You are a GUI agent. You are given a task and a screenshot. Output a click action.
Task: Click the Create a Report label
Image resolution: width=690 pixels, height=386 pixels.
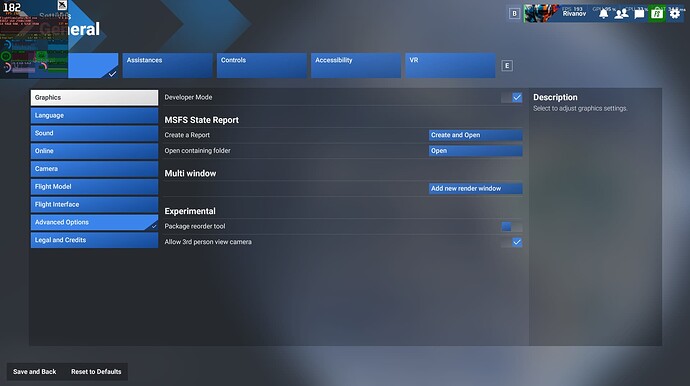click(187, 135)
